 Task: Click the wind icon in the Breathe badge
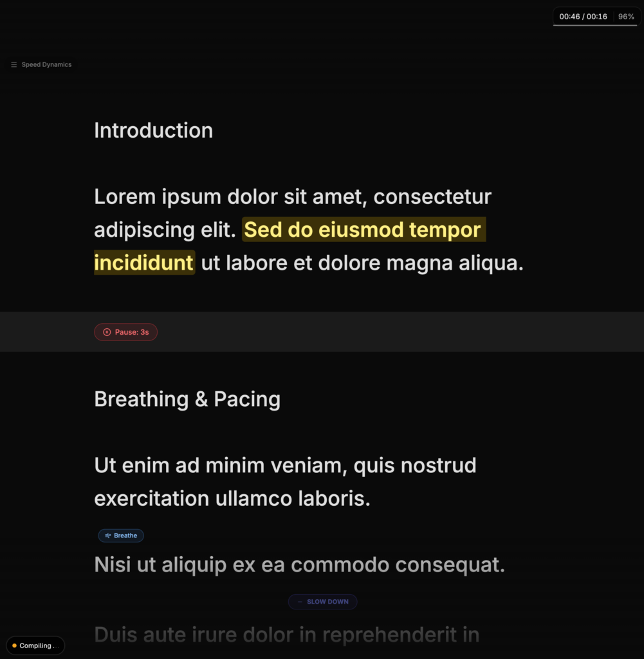click(x=108, y=535)
